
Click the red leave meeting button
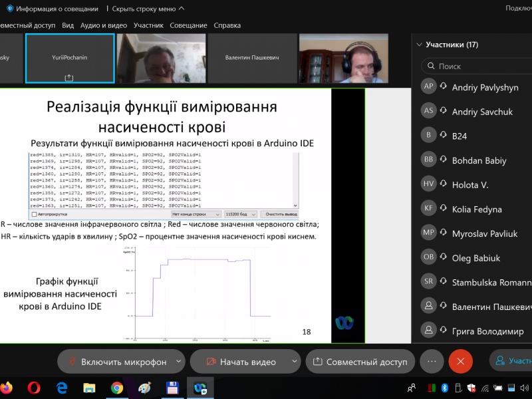point(460,361)
